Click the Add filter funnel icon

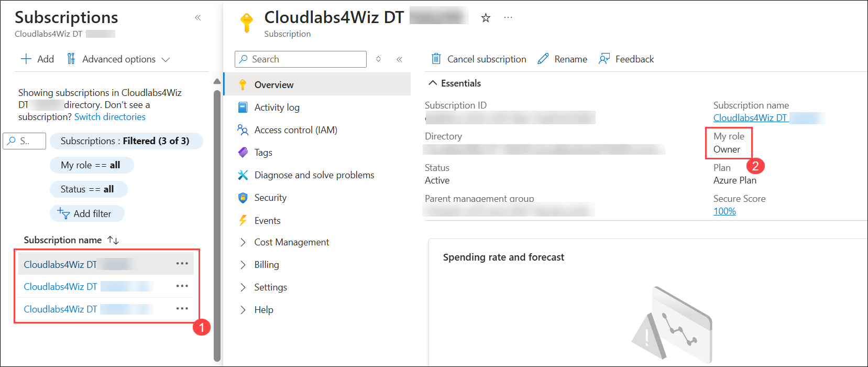[x=63, y=213]
